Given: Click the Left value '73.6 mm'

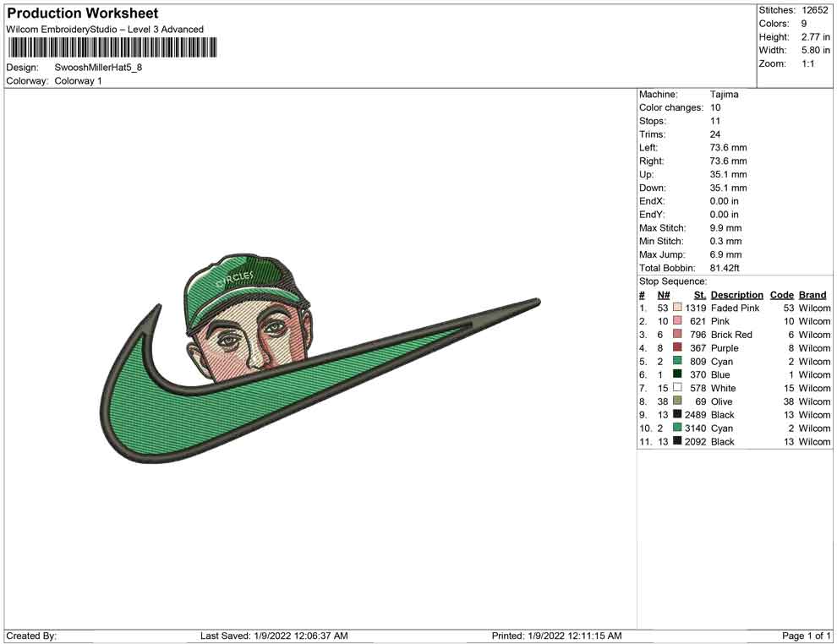Looking at the screenshot, I should coord(728,148).
